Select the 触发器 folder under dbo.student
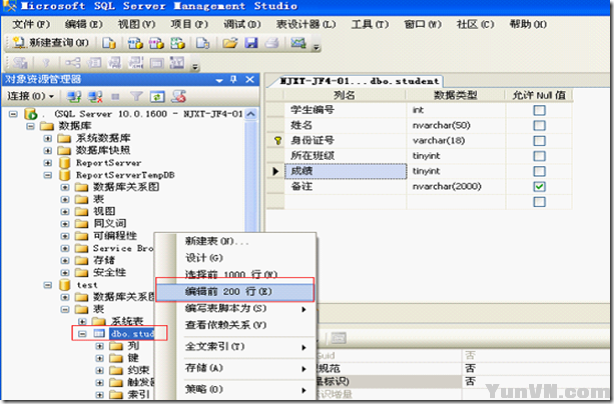 (141, 382)
